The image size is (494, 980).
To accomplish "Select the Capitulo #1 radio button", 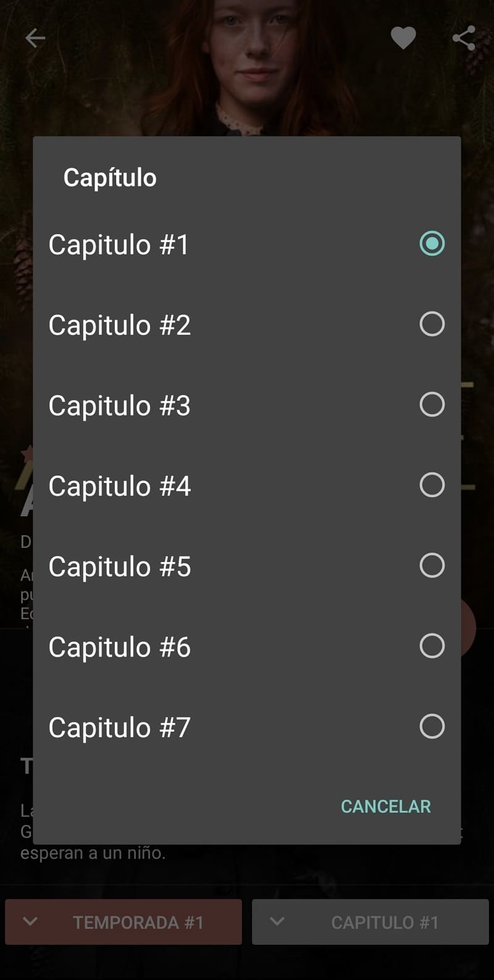I will (432, 243).
